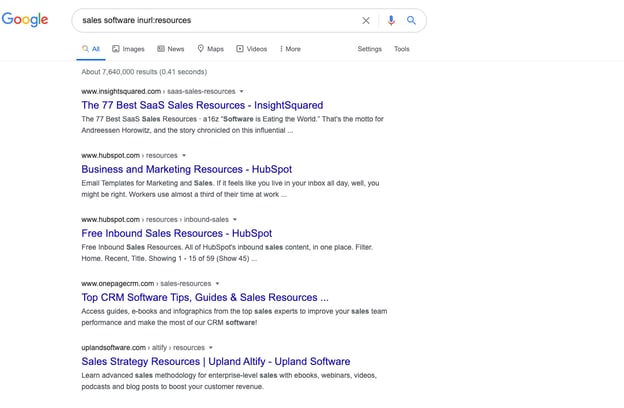The width and height of the screenshot is (624, 408).
Task: Submit search using magnifier icon
Action: (x=411, y=20)
